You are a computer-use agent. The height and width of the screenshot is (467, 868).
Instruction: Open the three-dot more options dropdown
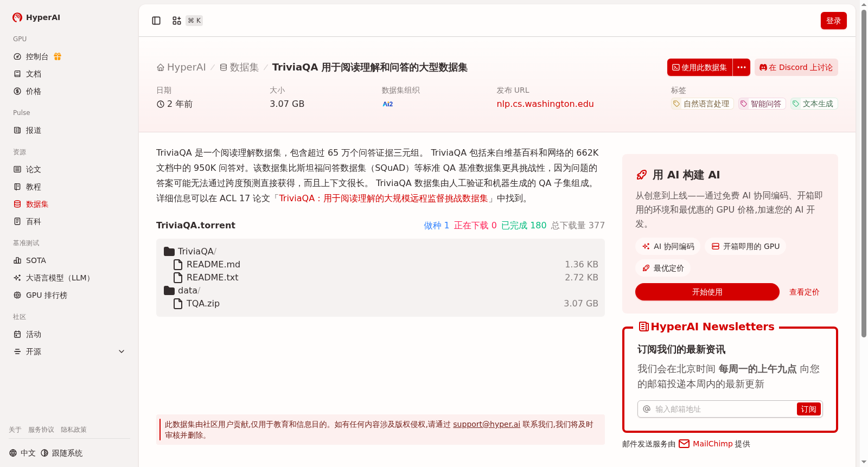click(x=742, y=67)
